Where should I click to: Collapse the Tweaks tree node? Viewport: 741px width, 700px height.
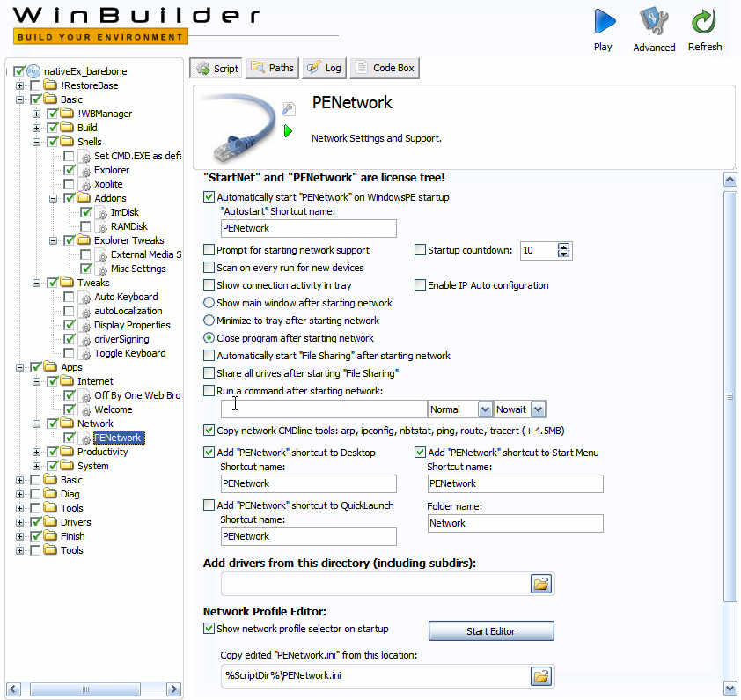[x=36, y=283]
